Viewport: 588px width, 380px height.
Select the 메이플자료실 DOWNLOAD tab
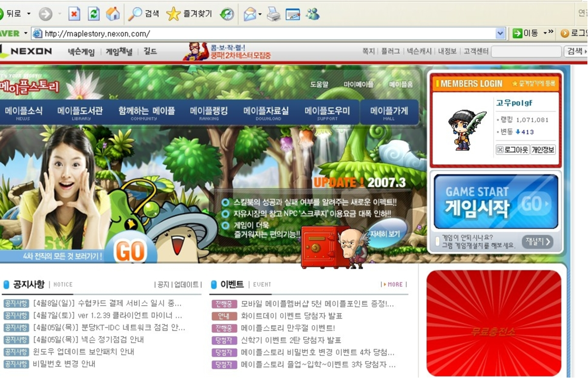coord(266,113)
